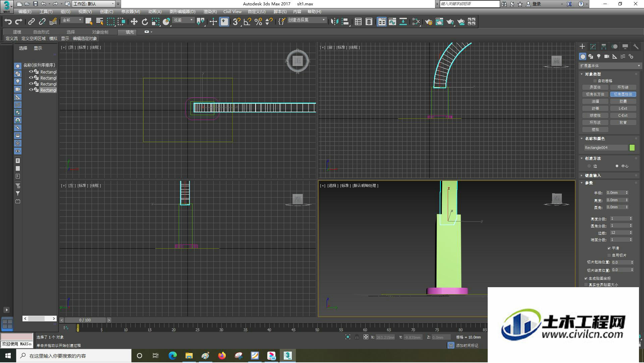The width and height of the screenshot is (644, 363).
Task: Click the 软管 object button
Action: (623, 122)
